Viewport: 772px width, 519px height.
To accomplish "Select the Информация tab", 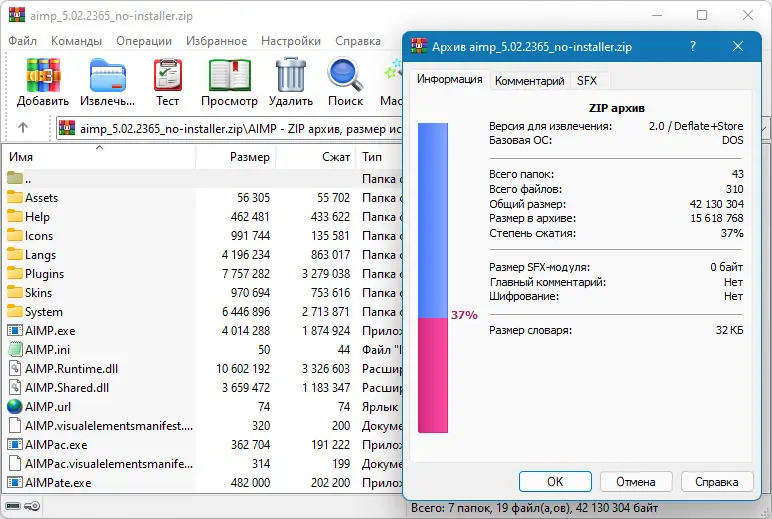I will [450, 79].
